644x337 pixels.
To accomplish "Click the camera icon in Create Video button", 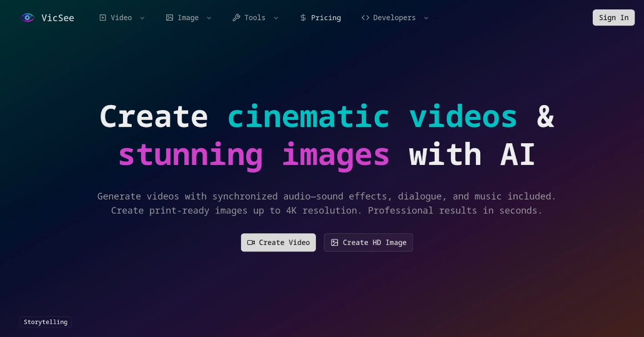I will pyautogui.click(x=251, y=243).
